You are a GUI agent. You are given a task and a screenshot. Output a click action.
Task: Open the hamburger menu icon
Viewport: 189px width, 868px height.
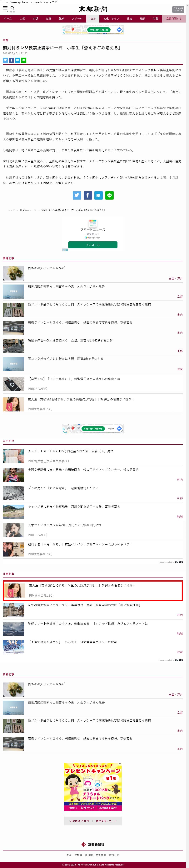(x=5, y=8)
